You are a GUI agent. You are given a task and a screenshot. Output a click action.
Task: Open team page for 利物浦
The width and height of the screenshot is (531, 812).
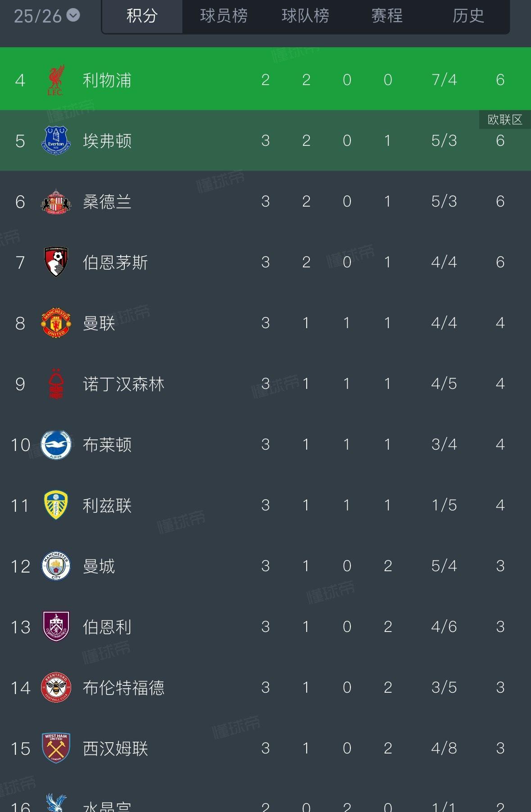tap(107, 80)
